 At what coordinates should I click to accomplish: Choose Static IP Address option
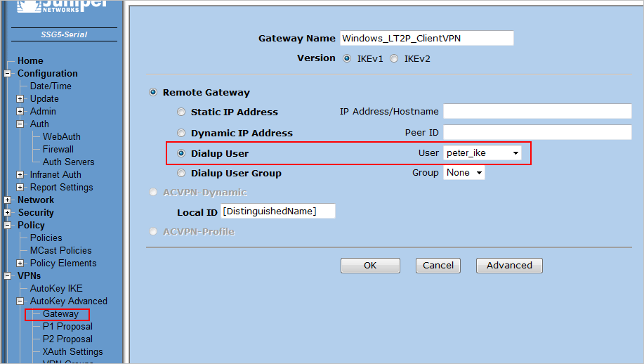182,112
